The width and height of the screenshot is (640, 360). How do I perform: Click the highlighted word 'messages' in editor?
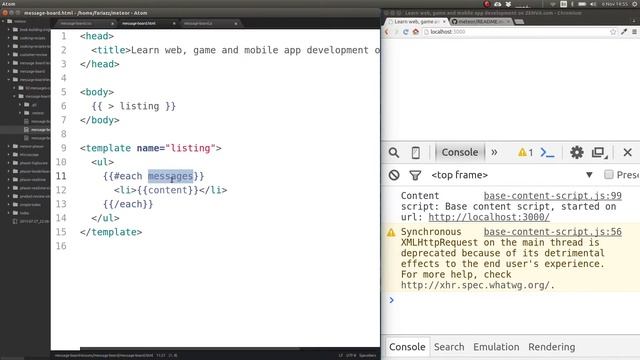point(170,176)
